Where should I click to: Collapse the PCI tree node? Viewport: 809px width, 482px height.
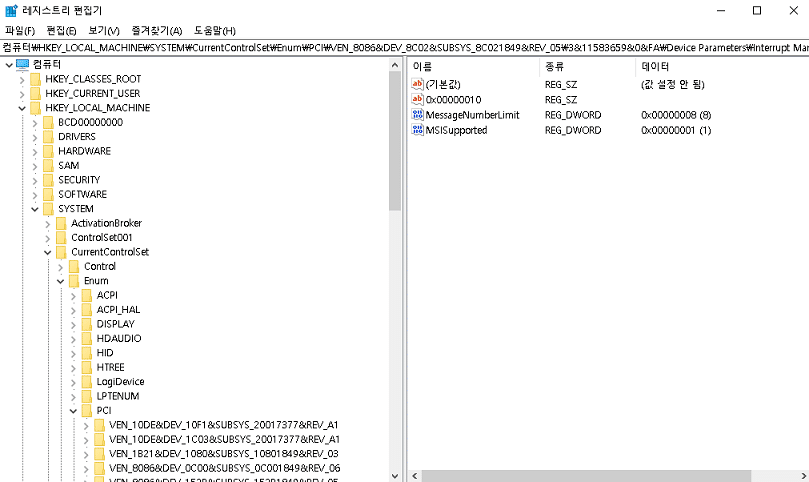pos(73,410)
